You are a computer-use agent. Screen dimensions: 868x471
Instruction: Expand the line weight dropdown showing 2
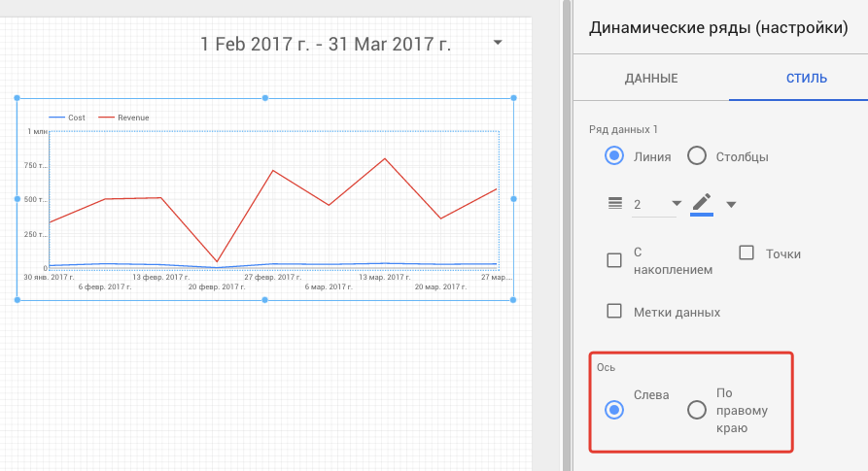(676, 204)
